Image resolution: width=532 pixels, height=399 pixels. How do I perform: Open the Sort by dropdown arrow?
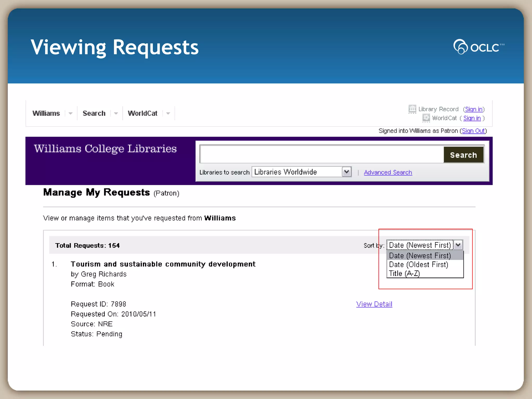458,245
